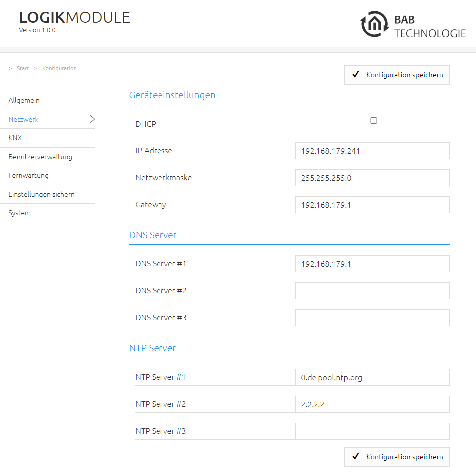The image size is (476, 475).
Task: Select Fernwartung in the sidebar
Action: click(28, 175)
